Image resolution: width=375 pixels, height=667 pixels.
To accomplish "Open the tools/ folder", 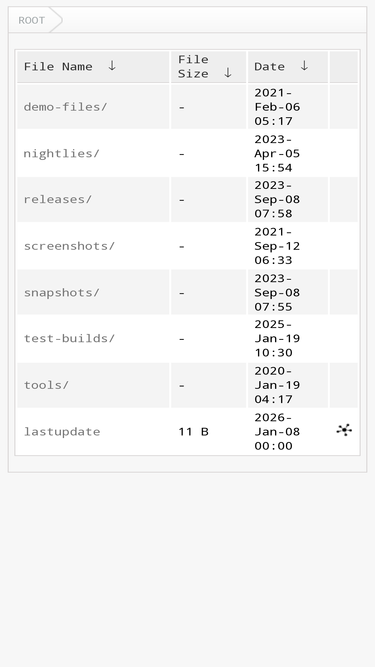I will pyautogui.click(x=46, y=385).
